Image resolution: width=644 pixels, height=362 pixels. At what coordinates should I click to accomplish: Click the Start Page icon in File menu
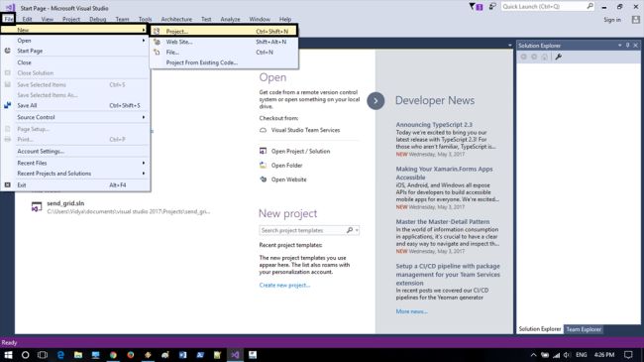pyautogui.click(x=7, y=51)
